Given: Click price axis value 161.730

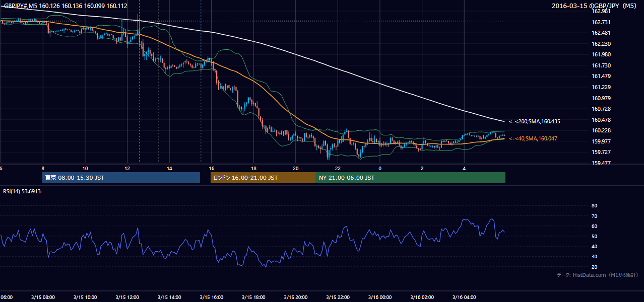Looking at the screenshot, I should (601, 65).
